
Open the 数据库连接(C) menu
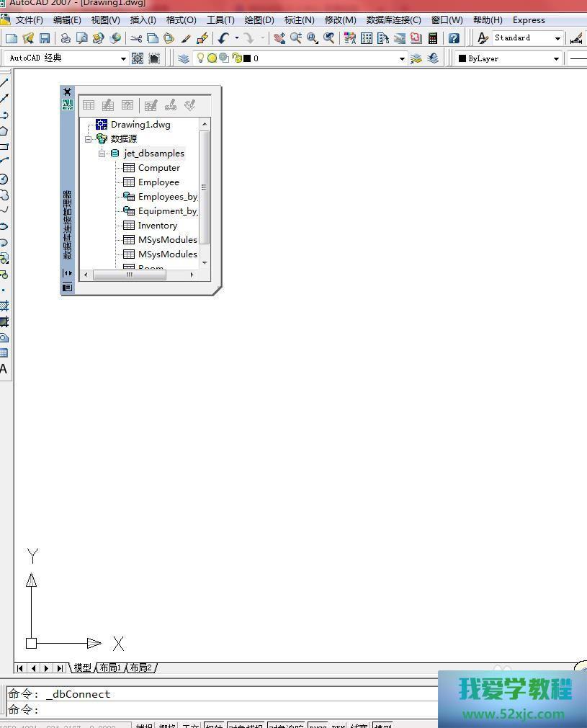tap(393, 20)
